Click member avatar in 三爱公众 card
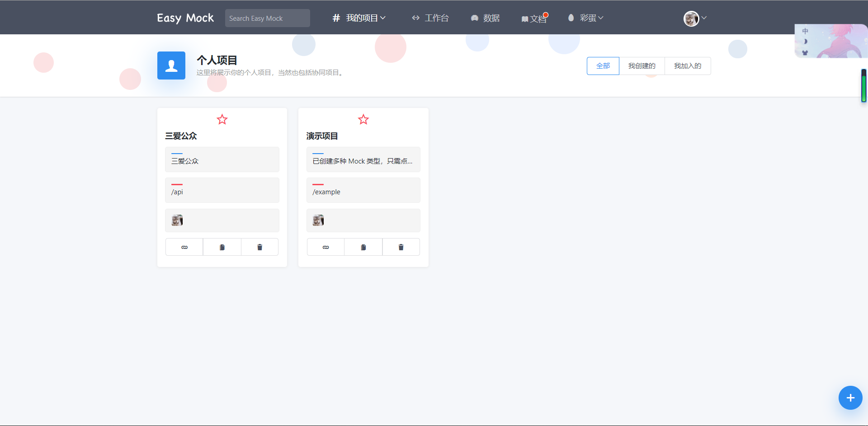The height and width of the screenshot is (426, 868). [177, 220]
